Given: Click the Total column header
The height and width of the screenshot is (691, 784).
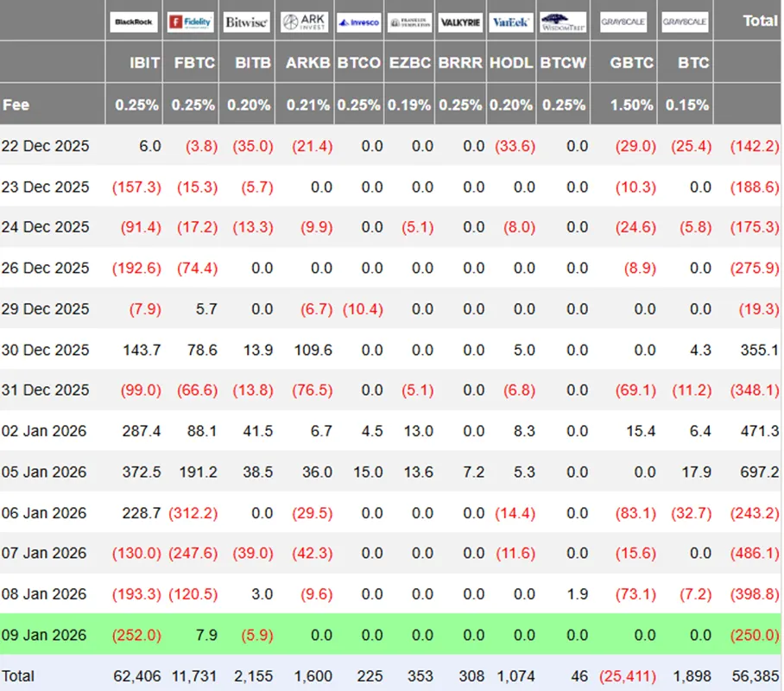Looking at the screenshot, I should [760, 21].
